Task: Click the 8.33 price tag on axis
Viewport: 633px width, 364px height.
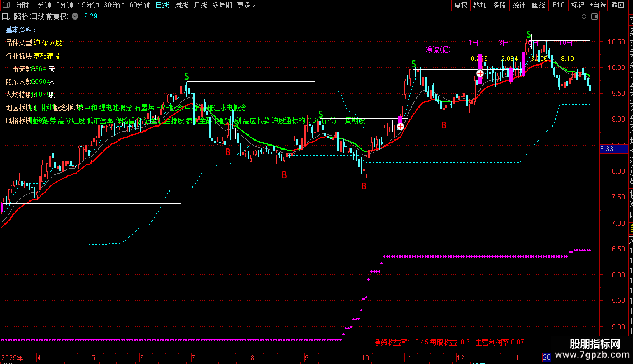Action: (x=613, y=149)
